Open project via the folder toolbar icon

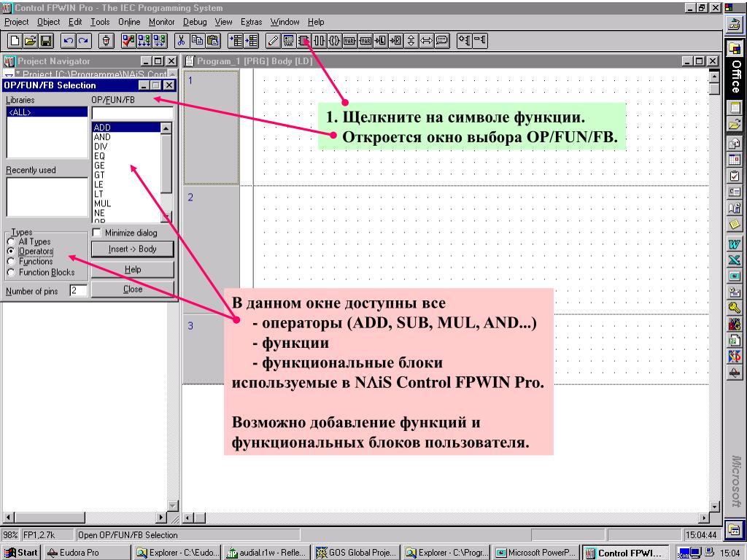coord(31,41)
